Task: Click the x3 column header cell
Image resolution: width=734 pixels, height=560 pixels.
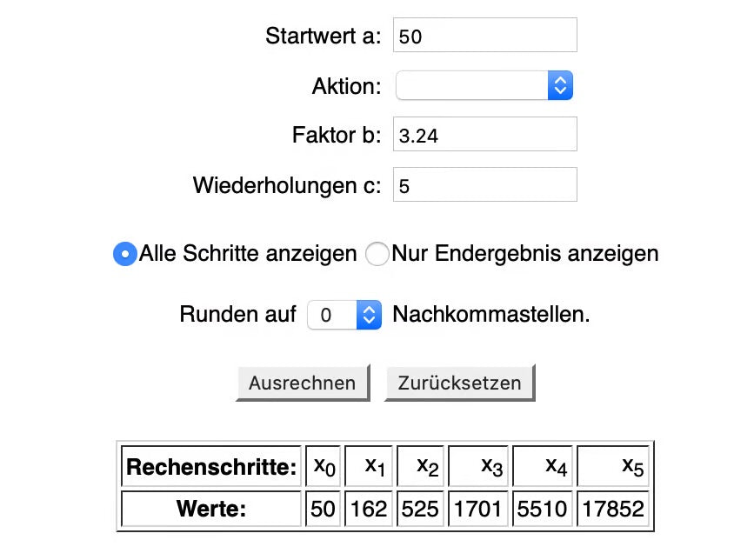Action: point(477,467)
